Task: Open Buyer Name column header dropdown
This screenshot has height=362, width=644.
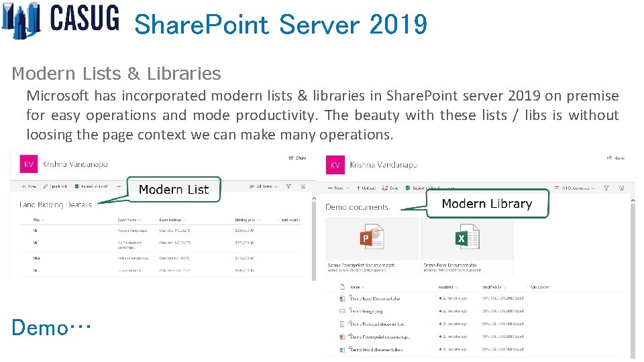Action: click(129, 220)
